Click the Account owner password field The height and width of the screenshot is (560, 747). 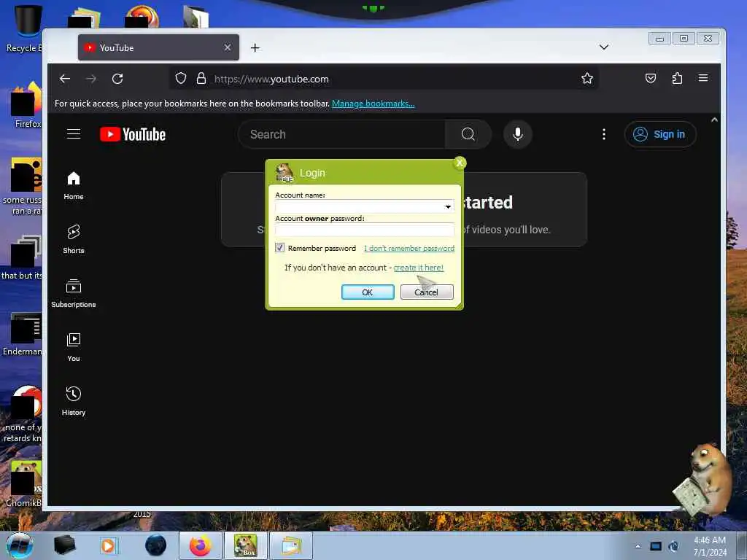click(365, 230)
